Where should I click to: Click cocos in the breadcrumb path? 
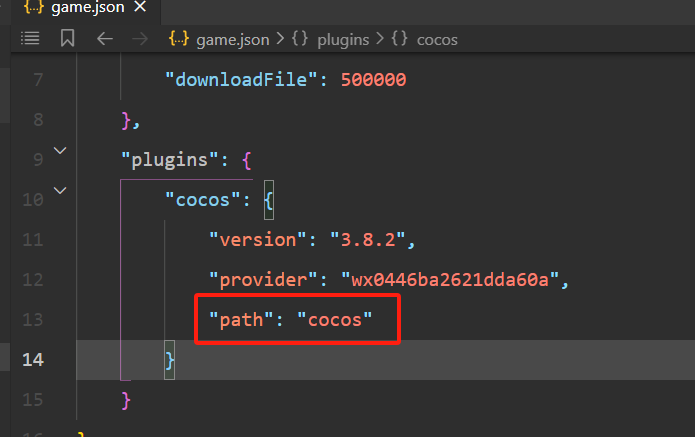pos(437,40)
